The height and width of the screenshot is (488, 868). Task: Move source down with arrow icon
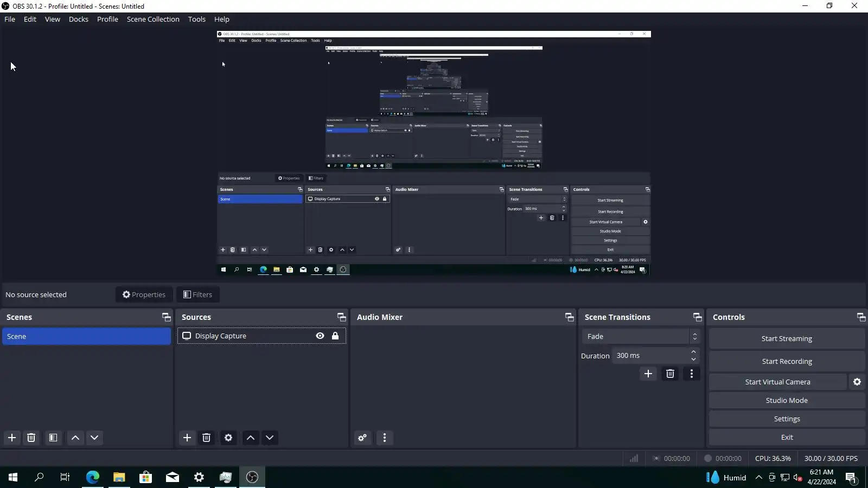(270, 438)
